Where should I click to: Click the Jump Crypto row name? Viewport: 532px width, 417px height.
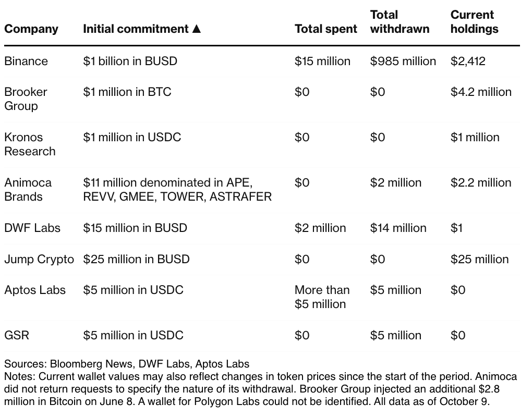pyautogui.click(x=39, y=259)
